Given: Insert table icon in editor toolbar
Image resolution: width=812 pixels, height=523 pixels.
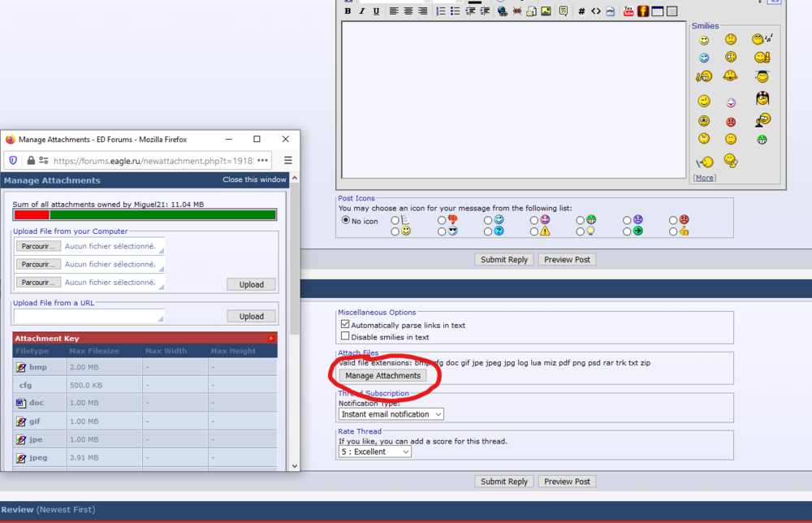Looking at the screenshot, I should [658, 11].
